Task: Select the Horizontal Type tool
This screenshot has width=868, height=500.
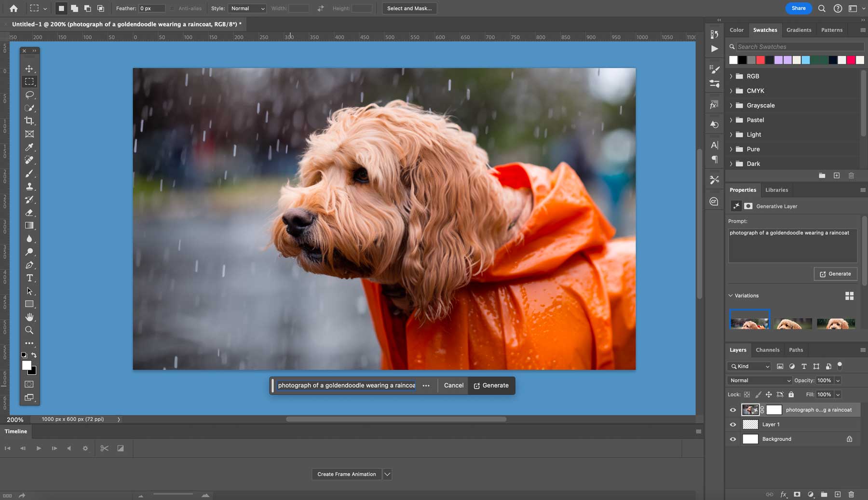Action: click(x=29, y=278)
